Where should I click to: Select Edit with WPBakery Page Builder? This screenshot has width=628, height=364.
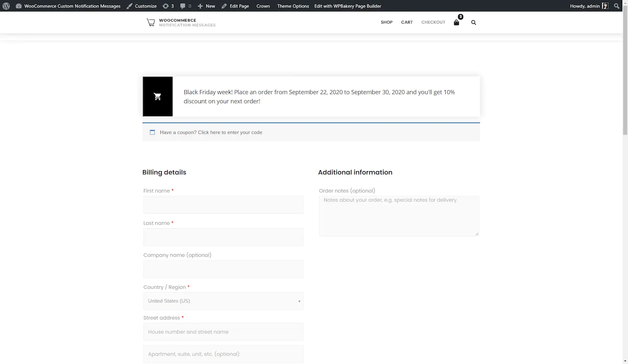click(348, 6)
